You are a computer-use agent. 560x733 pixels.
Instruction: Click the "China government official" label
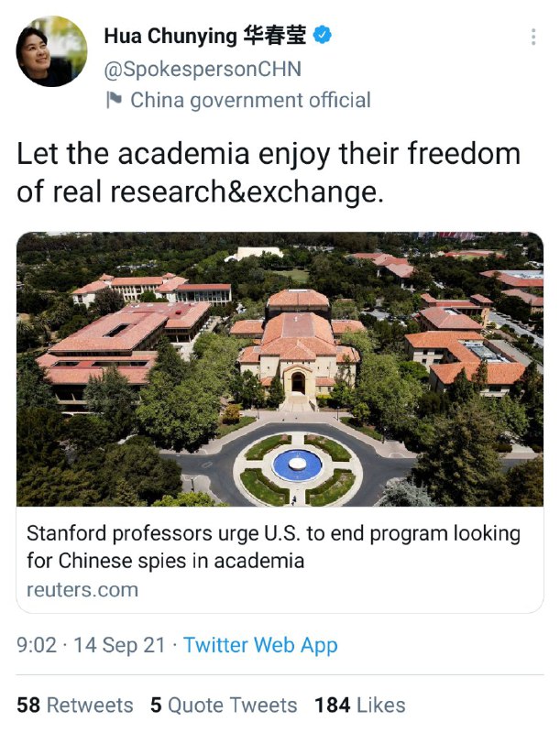click(250, 100)
